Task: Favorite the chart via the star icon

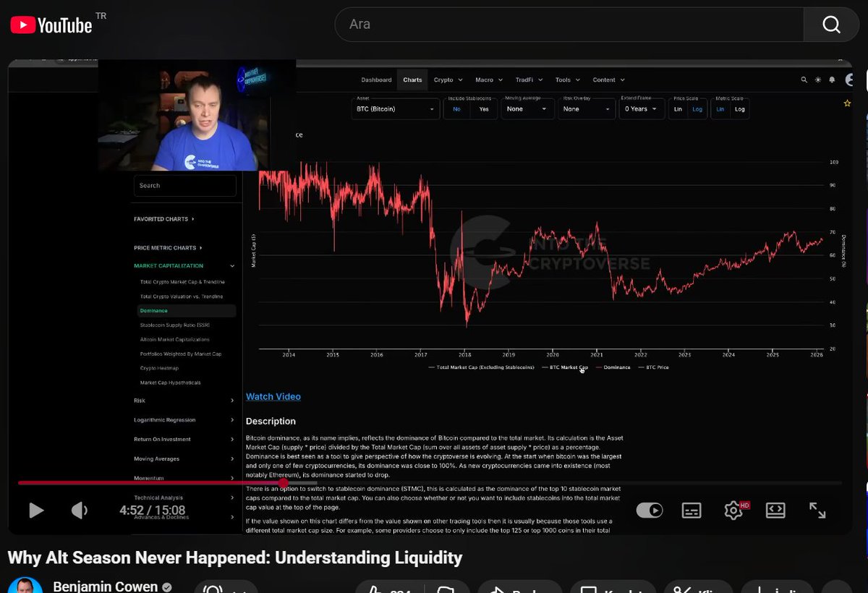Action: (847, 103)
